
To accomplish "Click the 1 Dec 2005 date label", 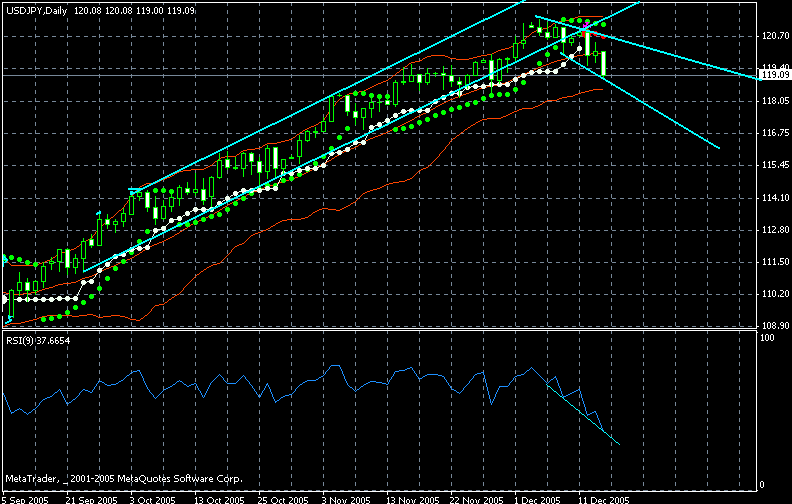I will pyautogui.click(x=537, y=500).
